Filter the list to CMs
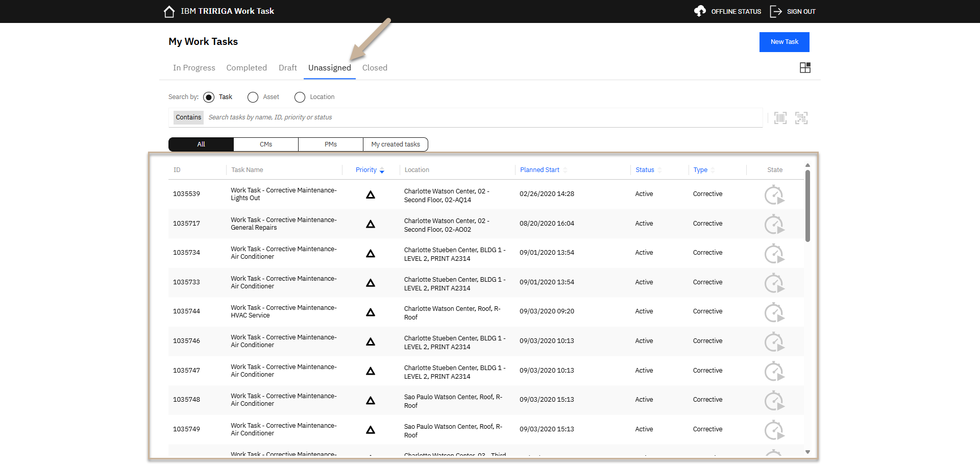This screenshot has width=980, height=465. pyautogui.click(x=266, y=144)
